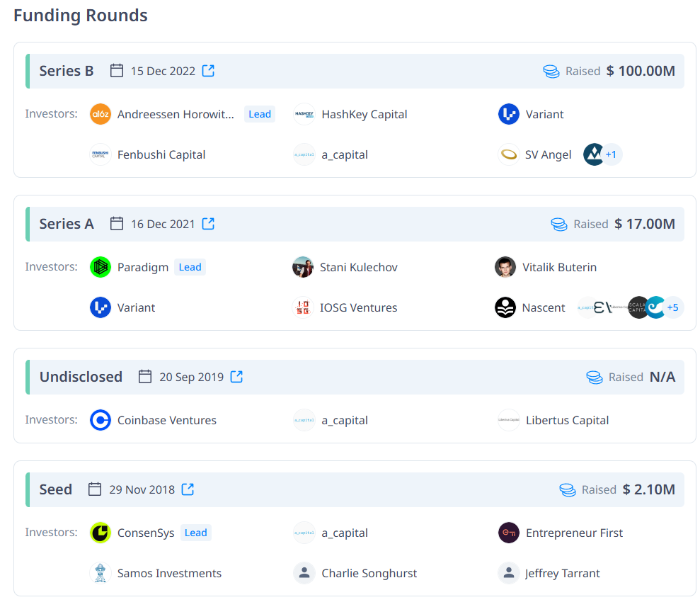Click the Coinbase Ventures logo
The image size is (700, 607).
(x=101, y=420)
